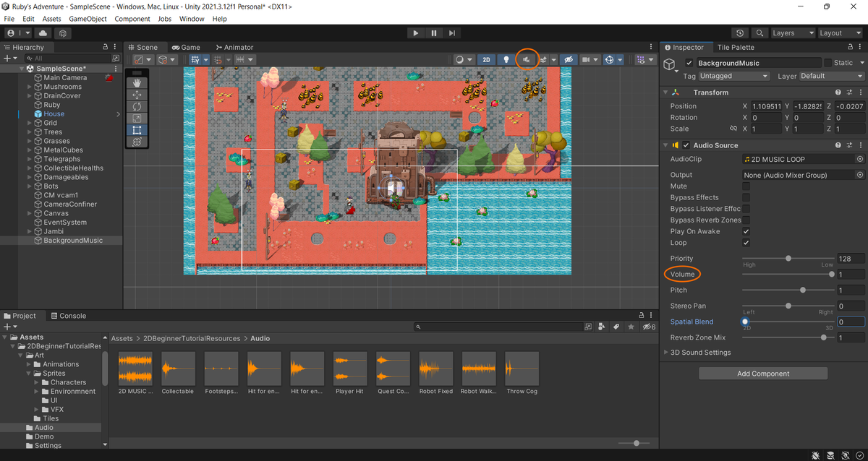
Task: Click Output mixer group picker circle
Action: point(860,175)
